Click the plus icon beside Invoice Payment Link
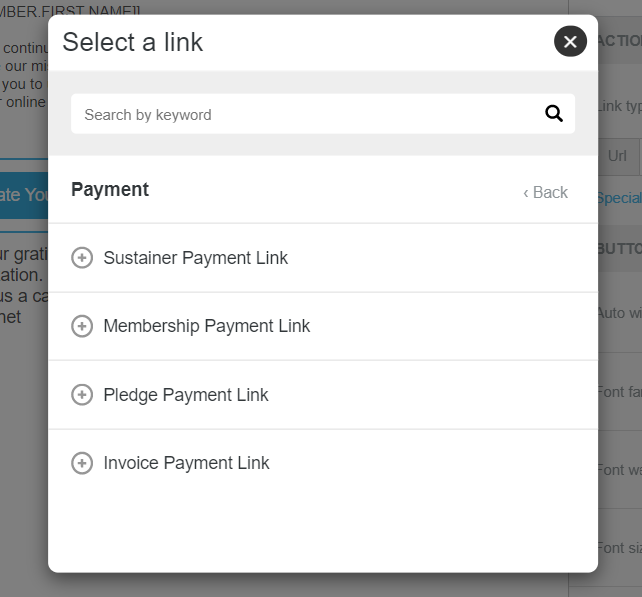 82,463
